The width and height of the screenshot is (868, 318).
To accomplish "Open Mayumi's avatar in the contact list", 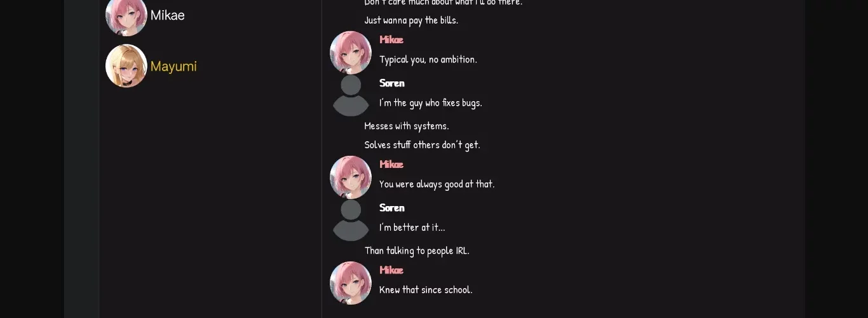I will click(126, 66).
